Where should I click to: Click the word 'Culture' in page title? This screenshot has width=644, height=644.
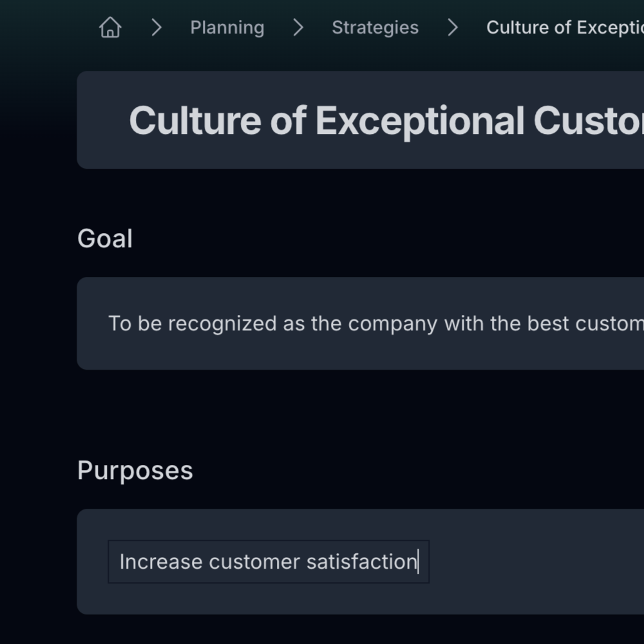coord(193,120)
